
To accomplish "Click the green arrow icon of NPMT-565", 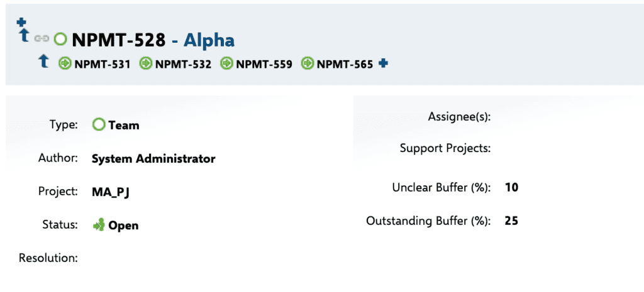I will [x=307, y=63].
